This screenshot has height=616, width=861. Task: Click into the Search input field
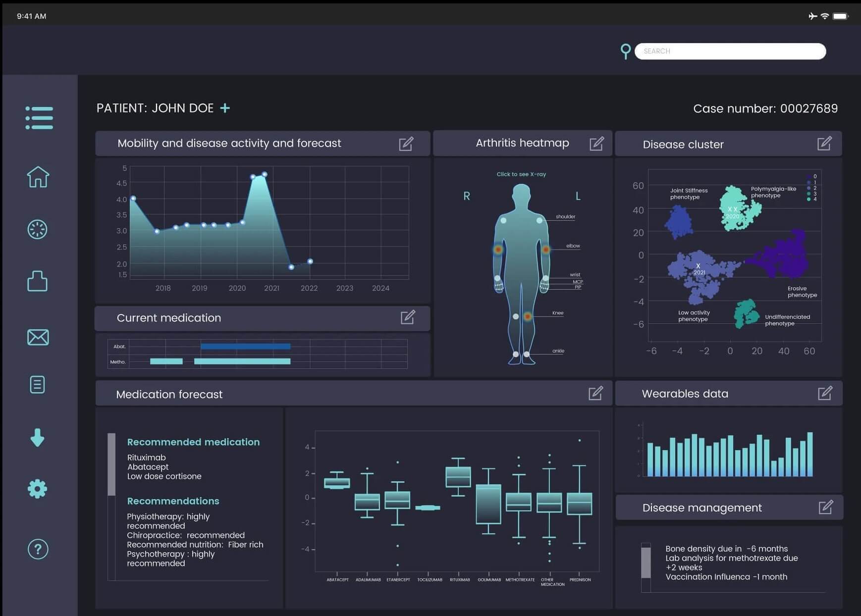(x=730, y=51)
